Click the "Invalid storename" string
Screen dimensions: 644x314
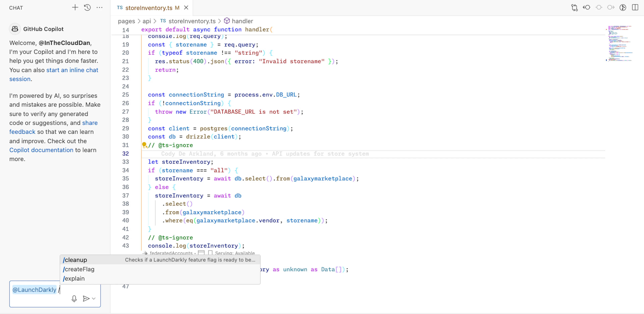291,61
